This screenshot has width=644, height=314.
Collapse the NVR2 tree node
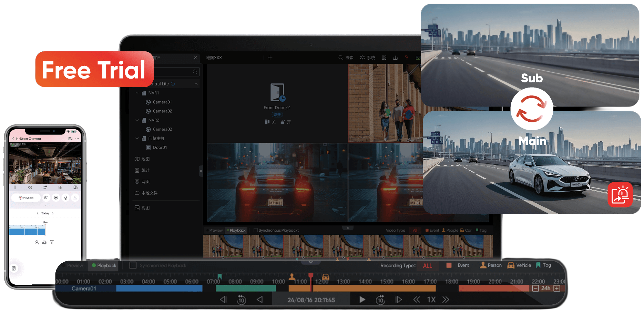(x=137, y=120)
